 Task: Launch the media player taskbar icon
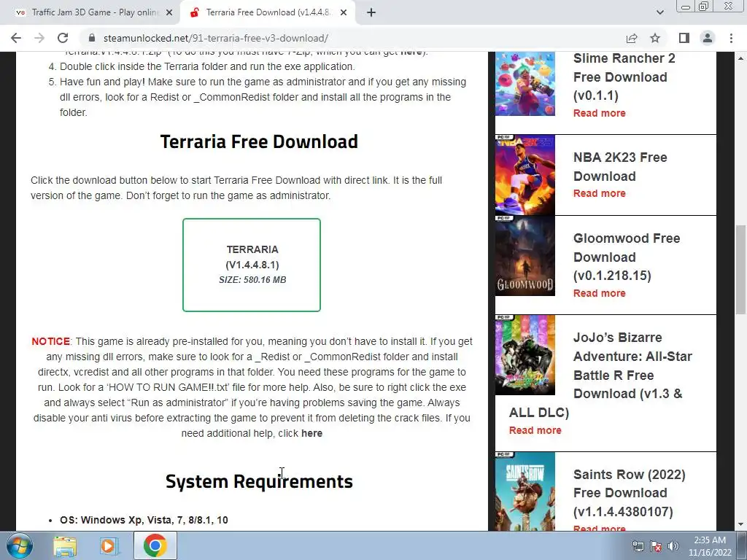[x=109, y=545]
